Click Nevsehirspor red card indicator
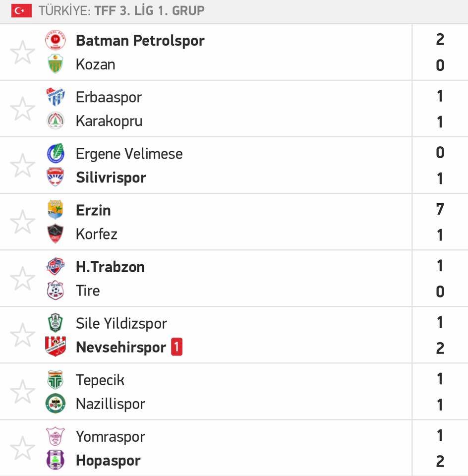This screenshot has height=476, width=468. [176, 347]
